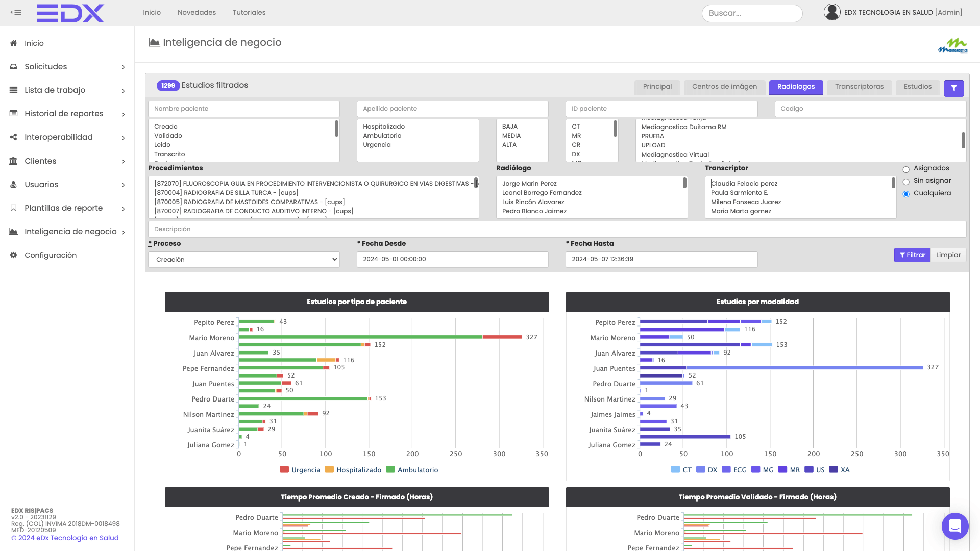Open the user avatar profile icon
Viewport: 980px width, 551px height.
(x=832, y=12)
